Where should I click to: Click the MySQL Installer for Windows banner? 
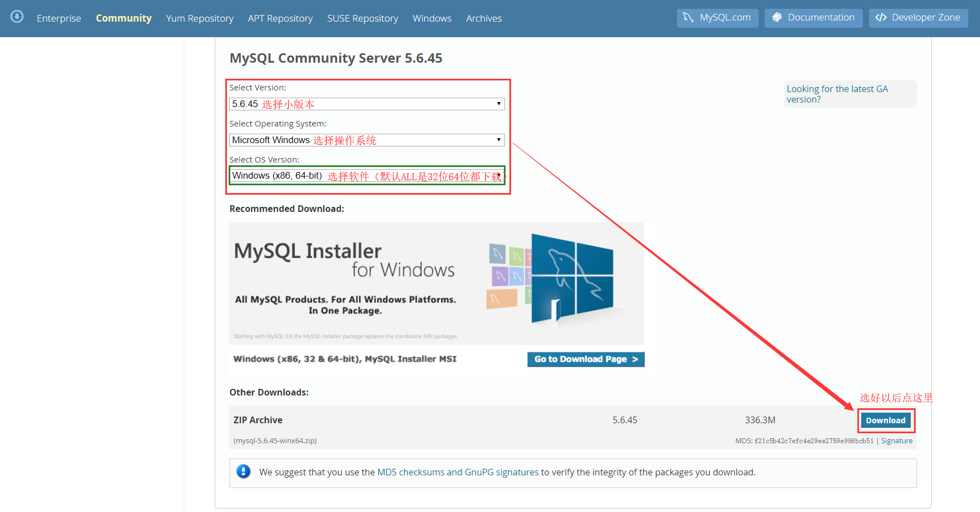tap(437, 283)
